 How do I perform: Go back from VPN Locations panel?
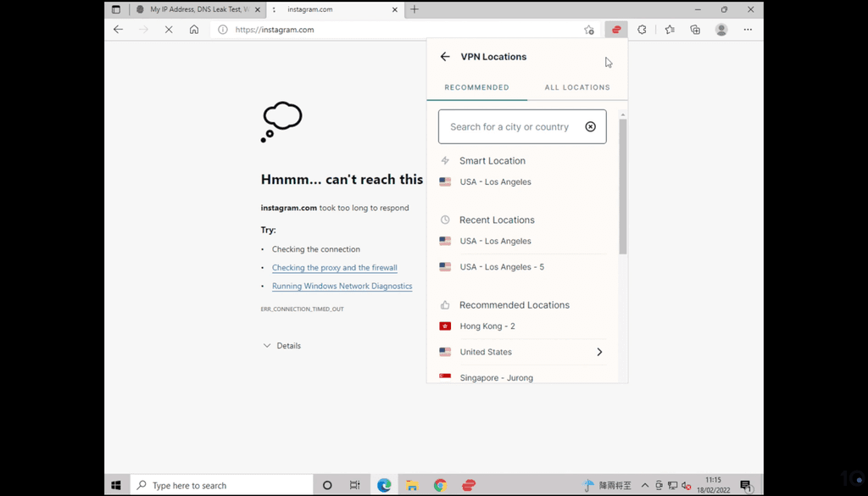445,57
